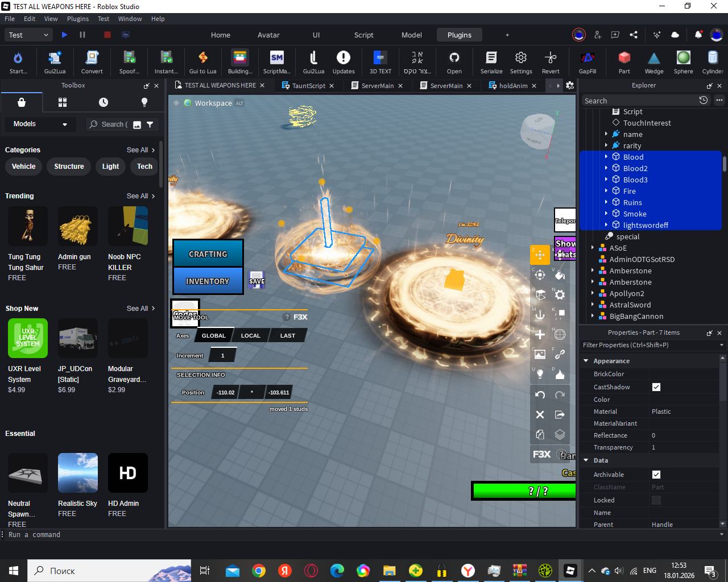Open the File menu

tap(10, 19)
